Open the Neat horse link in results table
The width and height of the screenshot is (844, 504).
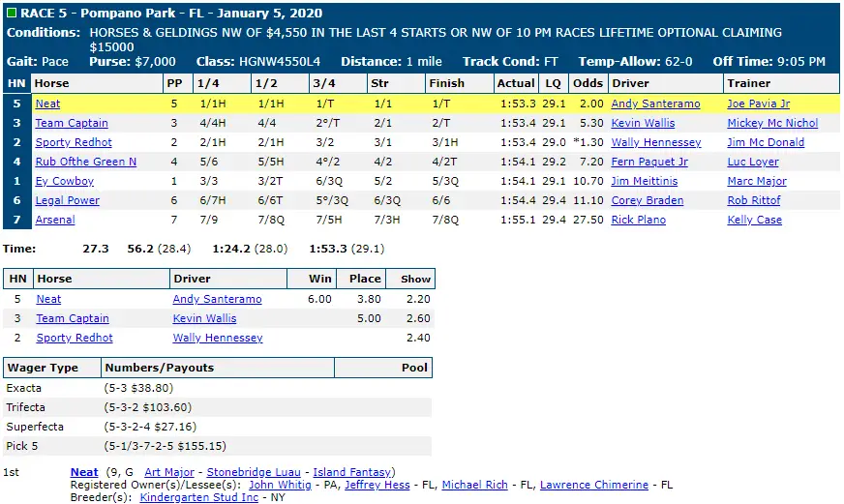(47, 104)
